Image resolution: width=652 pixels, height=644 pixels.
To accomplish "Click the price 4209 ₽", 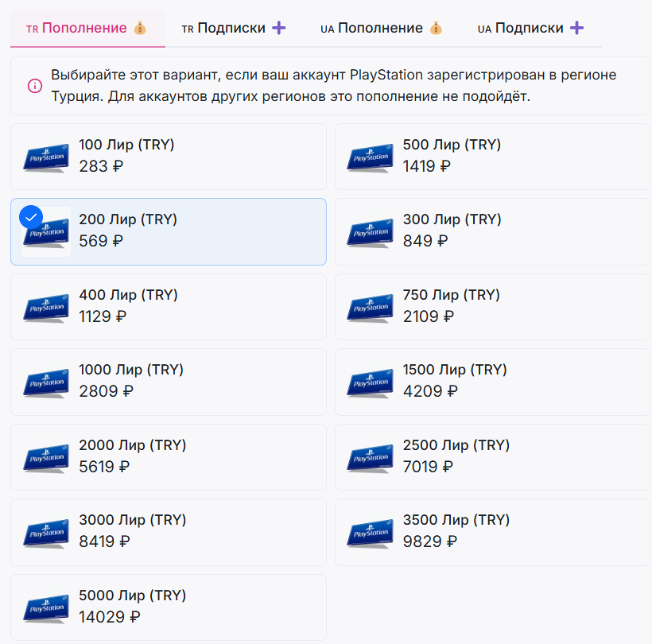I will [x=430, y=391].
